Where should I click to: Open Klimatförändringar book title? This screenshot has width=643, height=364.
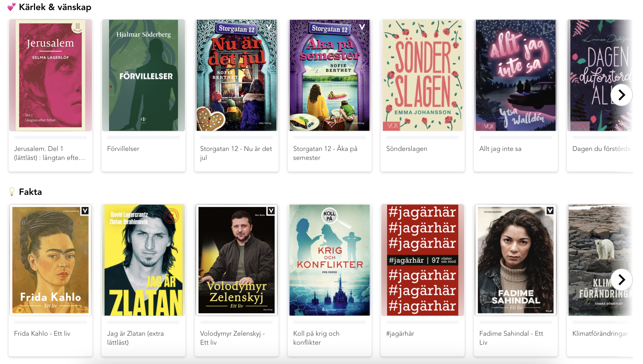click(x=600, y=333)
